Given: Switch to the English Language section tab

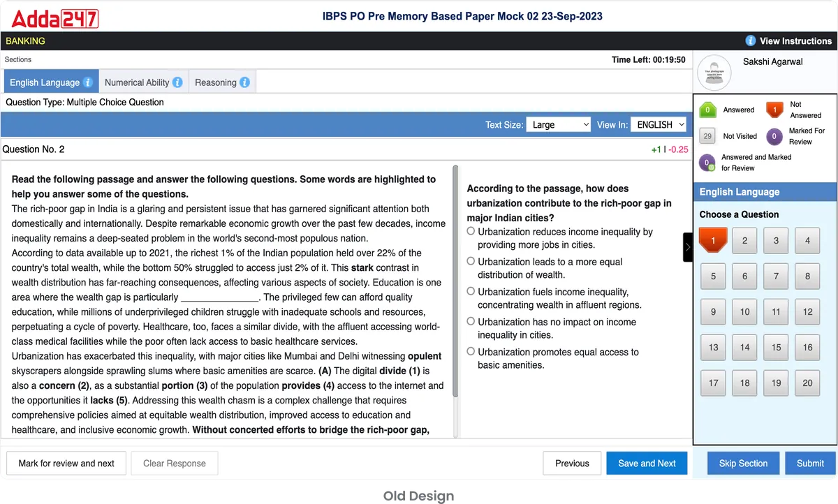Looking at the screenshot, I should pyautogui.click(x=50, y=82).
